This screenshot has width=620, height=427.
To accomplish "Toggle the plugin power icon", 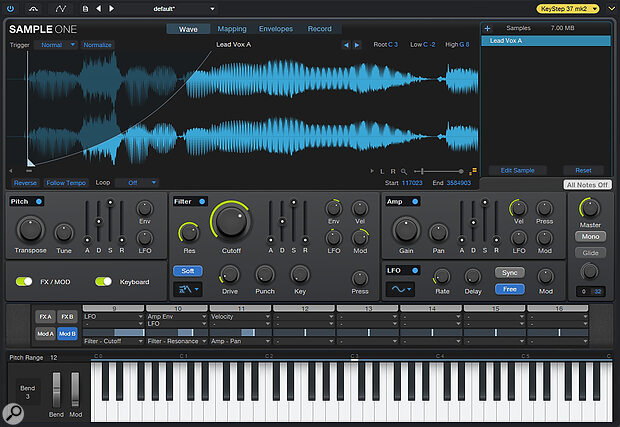I will tap(10, 8).
